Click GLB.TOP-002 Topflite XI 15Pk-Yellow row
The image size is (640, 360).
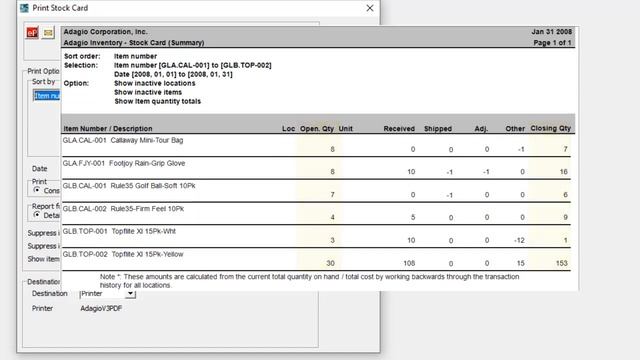click(x=316, y=259)
